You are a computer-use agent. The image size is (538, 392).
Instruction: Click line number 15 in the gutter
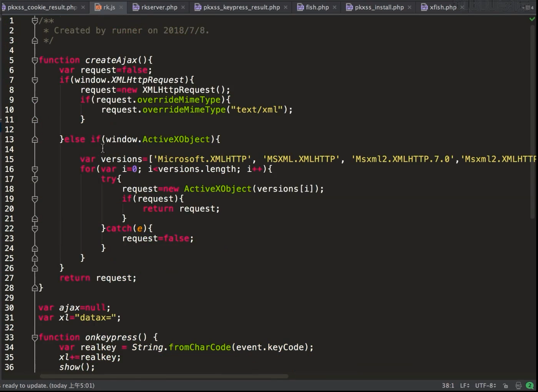(x=9, y=159)
